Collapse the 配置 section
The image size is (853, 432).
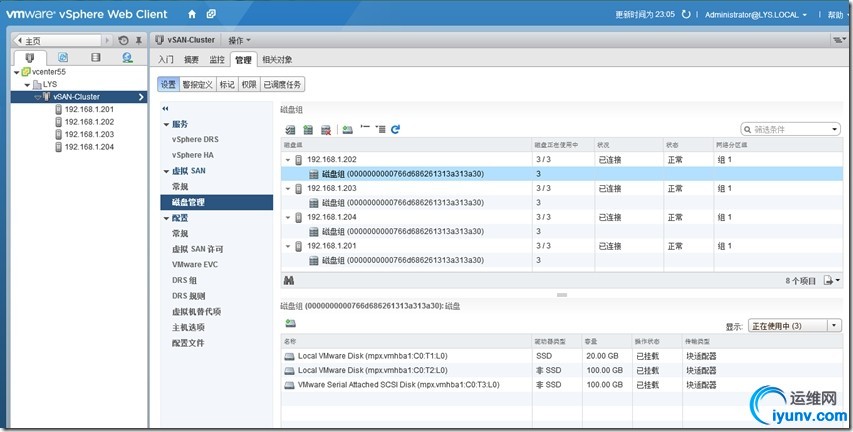click(166, 218)
